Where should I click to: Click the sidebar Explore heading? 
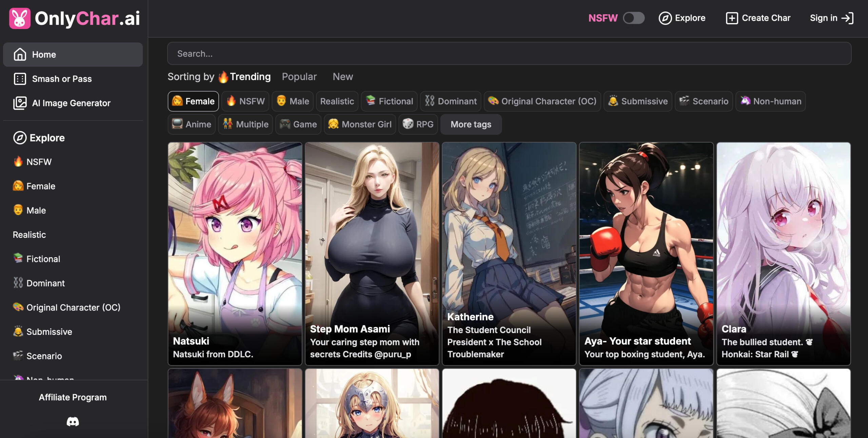pyautogui.click(x=39, y=138)
